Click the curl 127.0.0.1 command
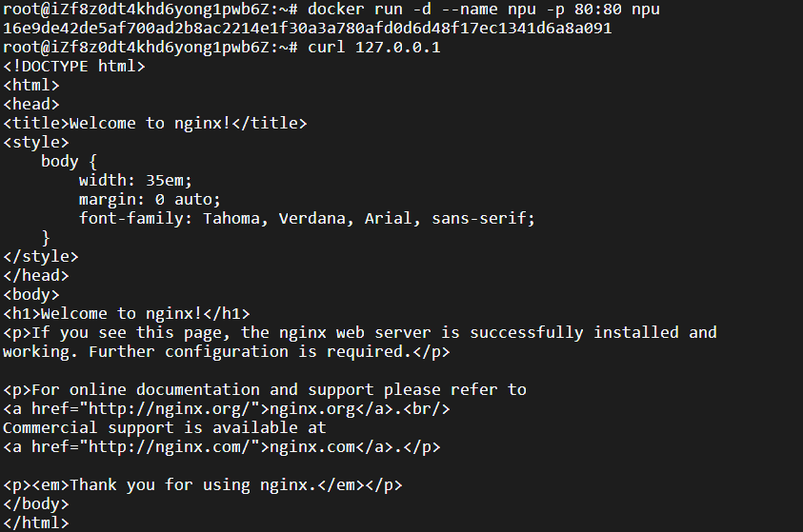Viewport: 803px width, 532px height. (x=373, y=47)
